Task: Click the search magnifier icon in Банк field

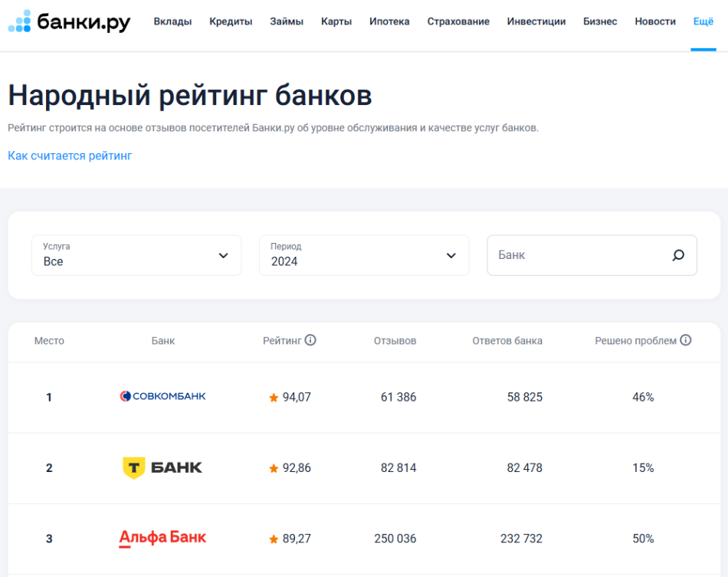Action: tap(678, 255)
